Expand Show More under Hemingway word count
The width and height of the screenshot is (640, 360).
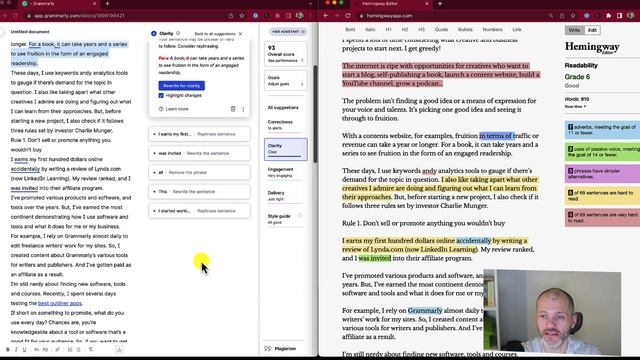coord(575,107)
